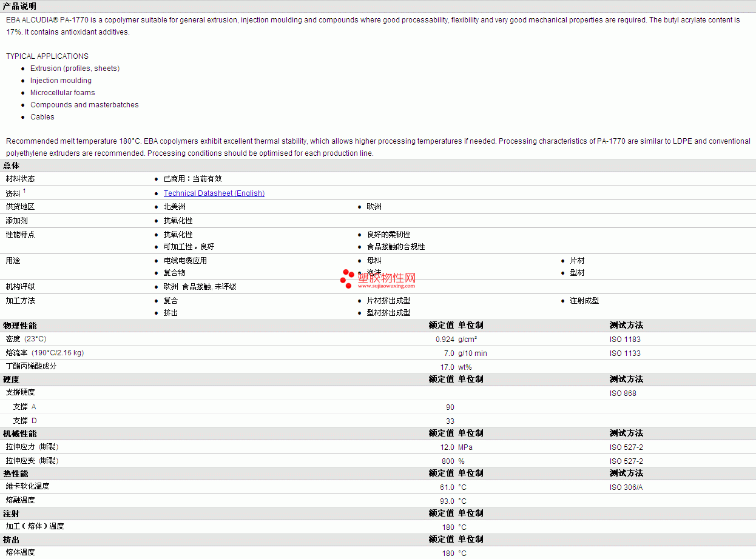Click the 总体 section header
This screenshot has height=559, width=756.
(12, 166)
